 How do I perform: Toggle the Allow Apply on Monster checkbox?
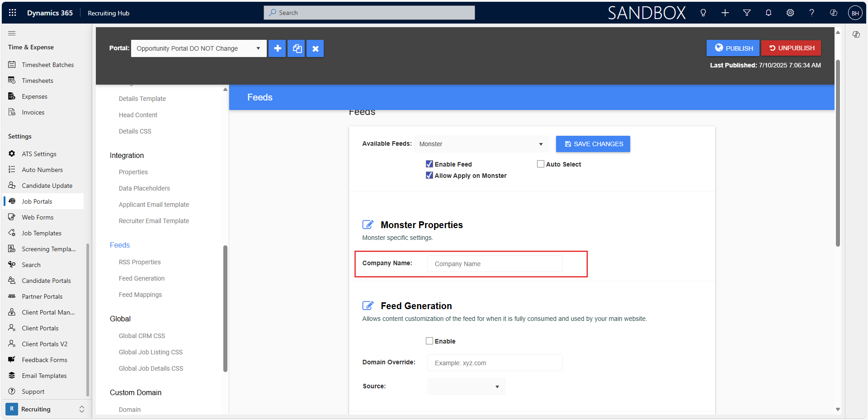tap(429, 175)
